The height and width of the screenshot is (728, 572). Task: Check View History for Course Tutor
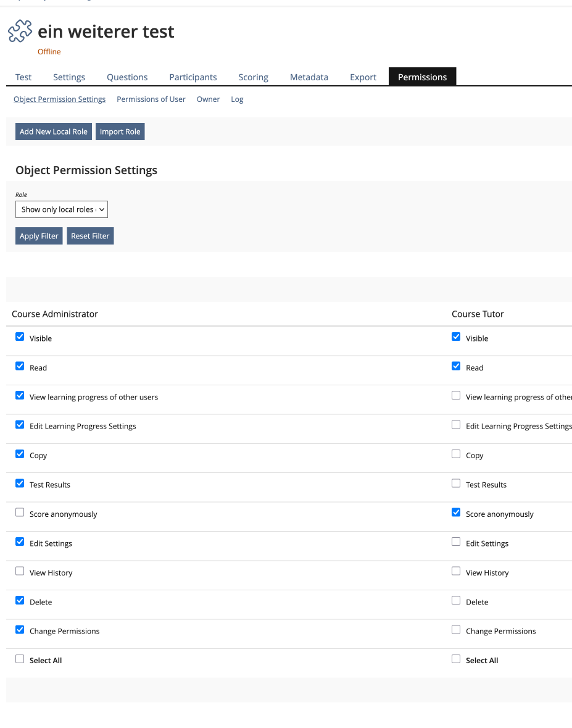455,571
